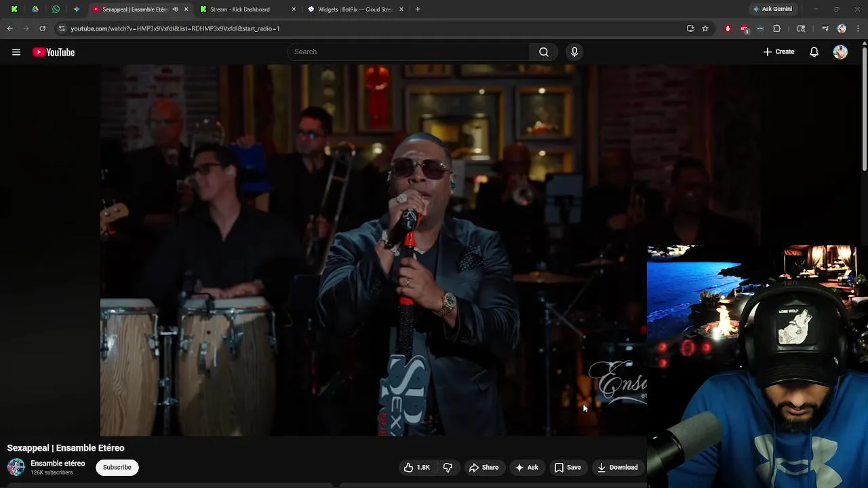
Task: View site information icon in address bar
Action: click(62, 28)
